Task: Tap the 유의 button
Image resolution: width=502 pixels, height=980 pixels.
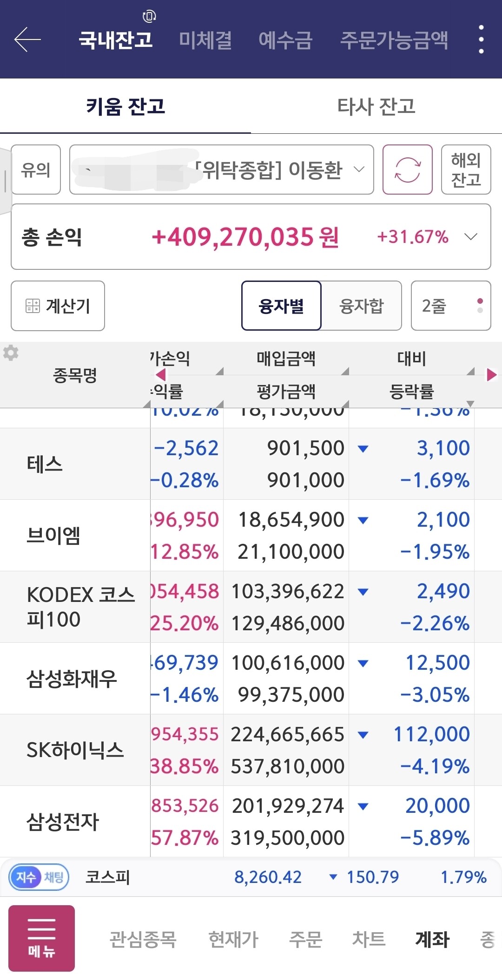Action: pyautogui.click(x=36, y=170)
